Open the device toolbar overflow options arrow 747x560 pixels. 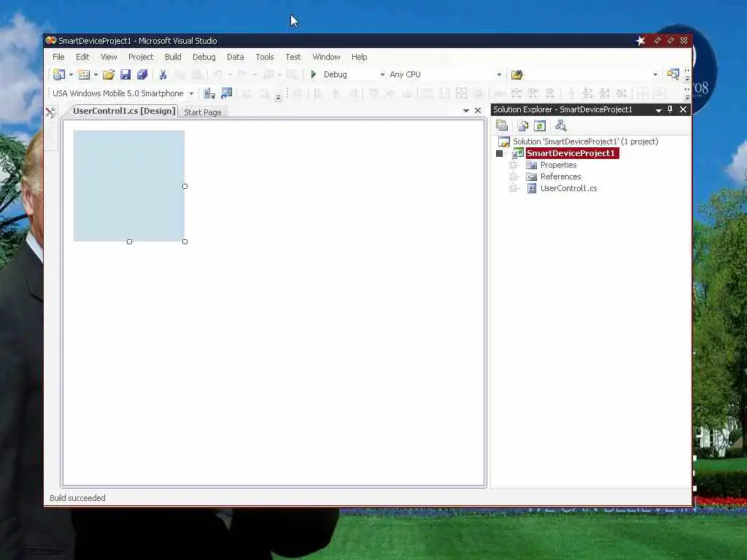(278, 97)
